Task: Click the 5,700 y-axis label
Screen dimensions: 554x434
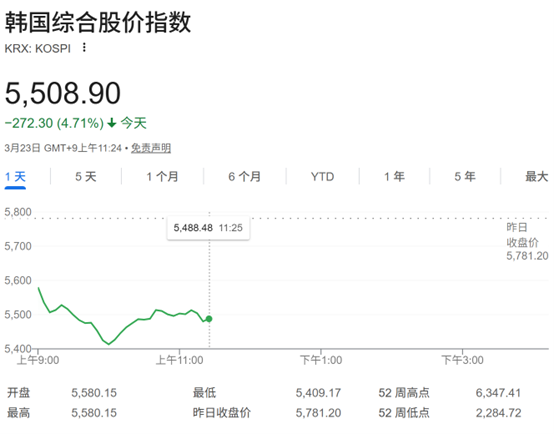Action: 18,246
